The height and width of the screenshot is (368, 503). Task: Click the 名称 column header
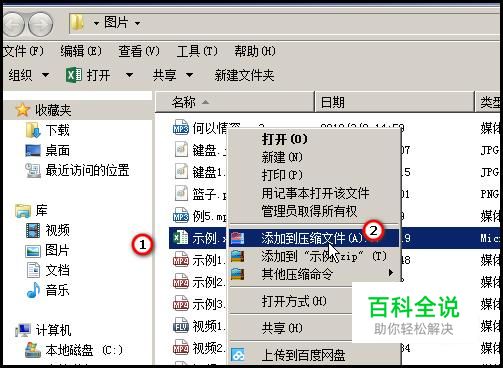235,102
